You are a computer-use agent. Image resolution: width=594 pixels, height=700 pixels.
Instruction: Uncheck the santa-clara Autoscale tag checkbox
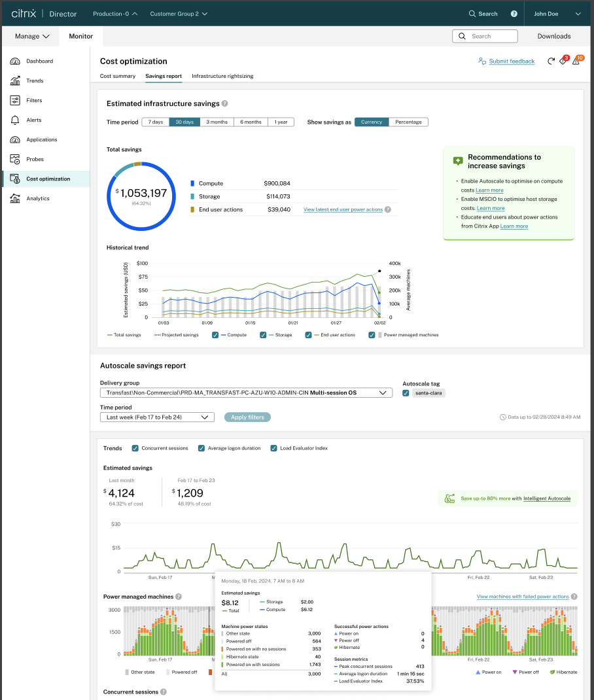click(x=406, y=393)
